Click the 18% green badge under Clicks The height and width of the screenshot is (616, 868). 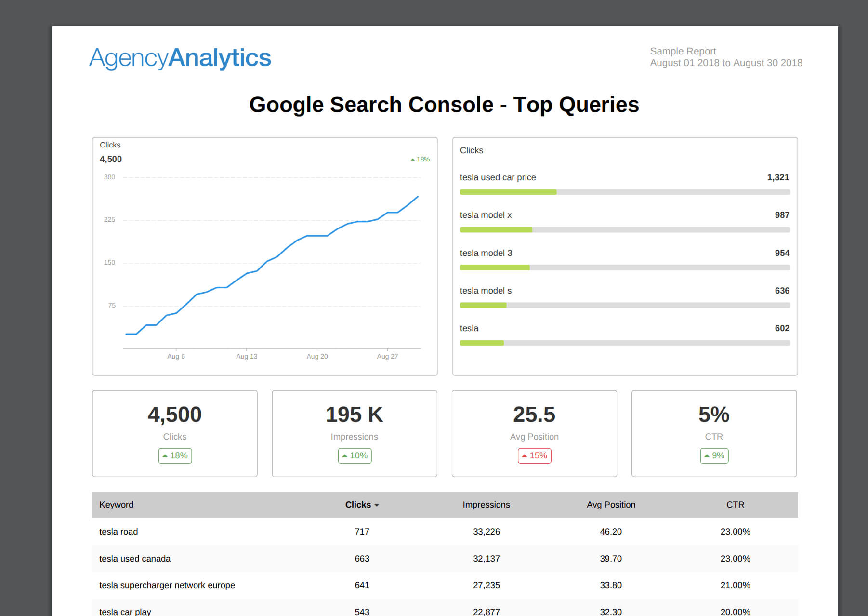click(x=175, y=455)
